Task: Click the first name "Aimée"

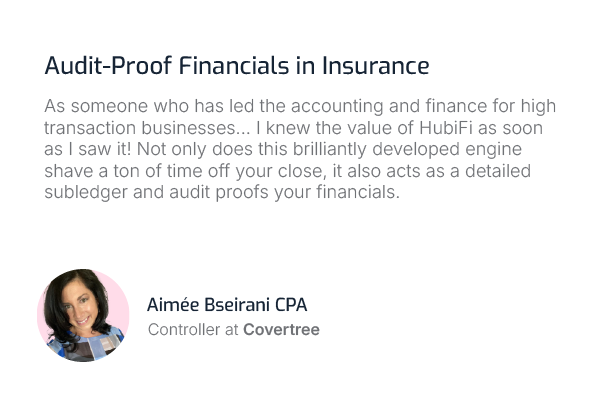Action: pos(173,305)
